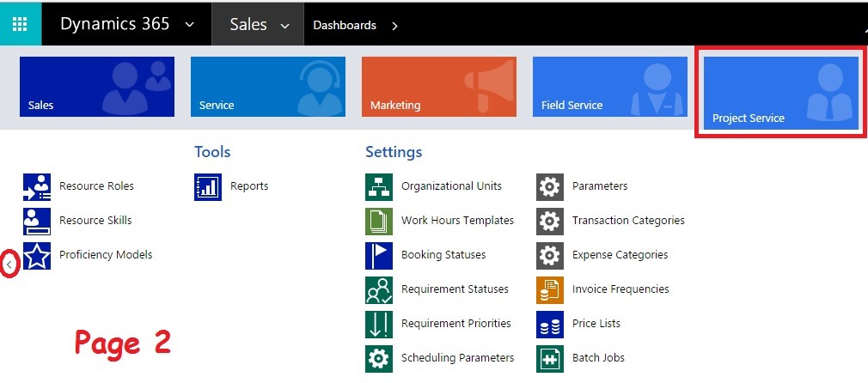
Task: Click the Invoice Frequencies icon
Action: [550, 289]
